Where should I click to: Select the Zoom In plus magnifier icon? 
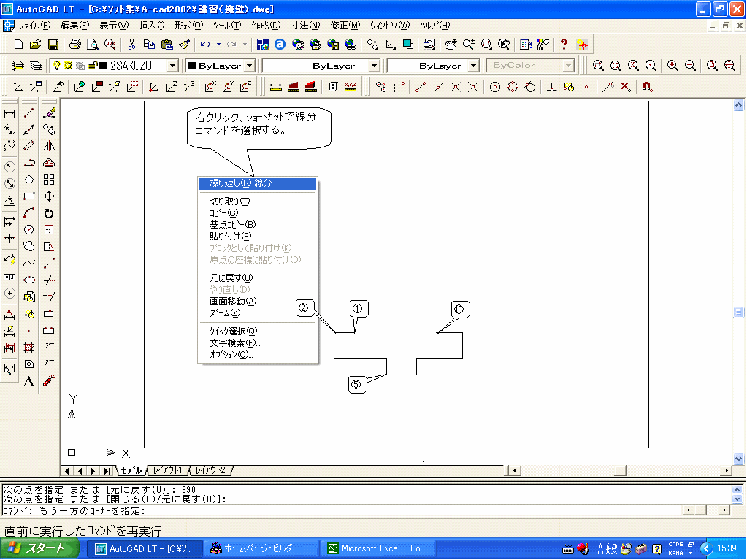click(673, 65)
